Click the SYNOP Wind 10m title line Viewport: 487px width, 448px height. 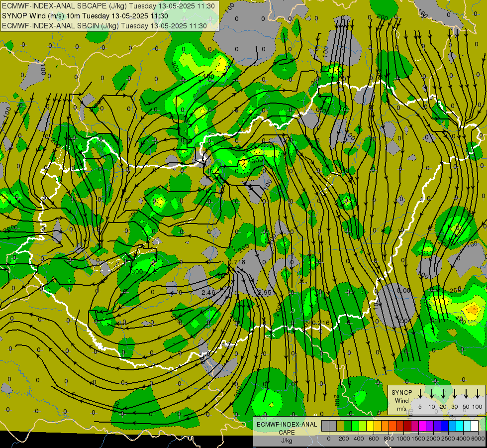pyautogui.click(x=85, y=16)
